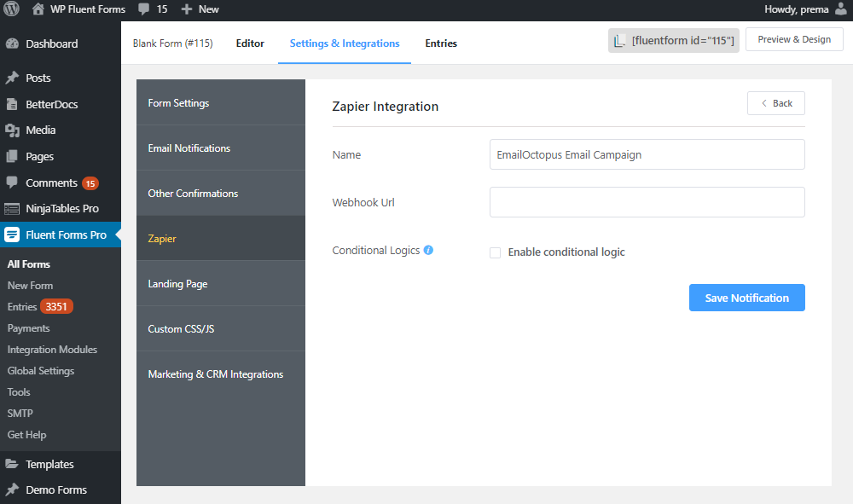Screen dimensions: 853x504
Task: Click the home icon beside WP Fluent Forms
Action: [x=38, y=9]
